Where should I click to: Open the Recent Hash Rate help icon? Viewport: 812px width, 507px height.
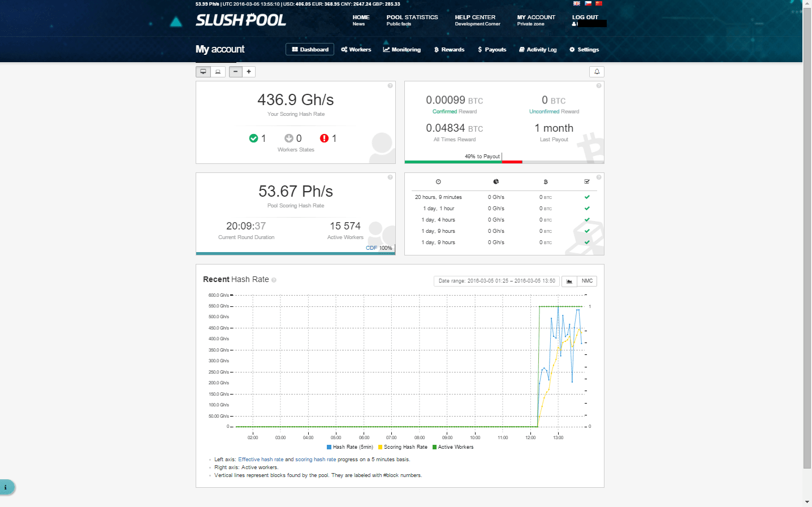[274, 280]
